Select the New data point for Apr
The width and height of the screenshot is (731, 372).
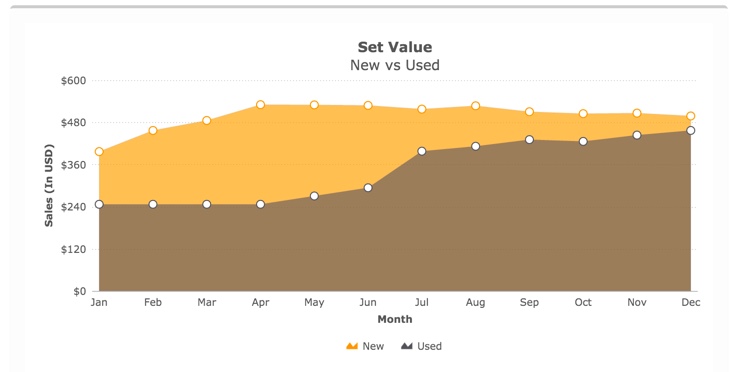click(261, 104)
